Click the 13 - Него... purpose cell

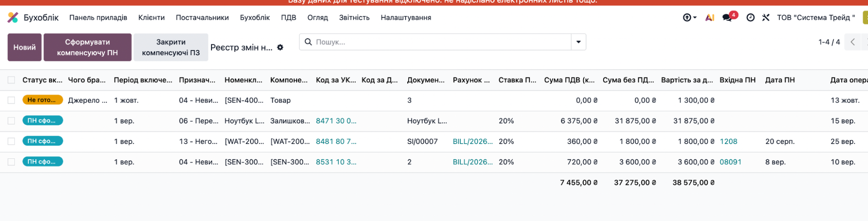pyautogui.click(x=198, y=141)
